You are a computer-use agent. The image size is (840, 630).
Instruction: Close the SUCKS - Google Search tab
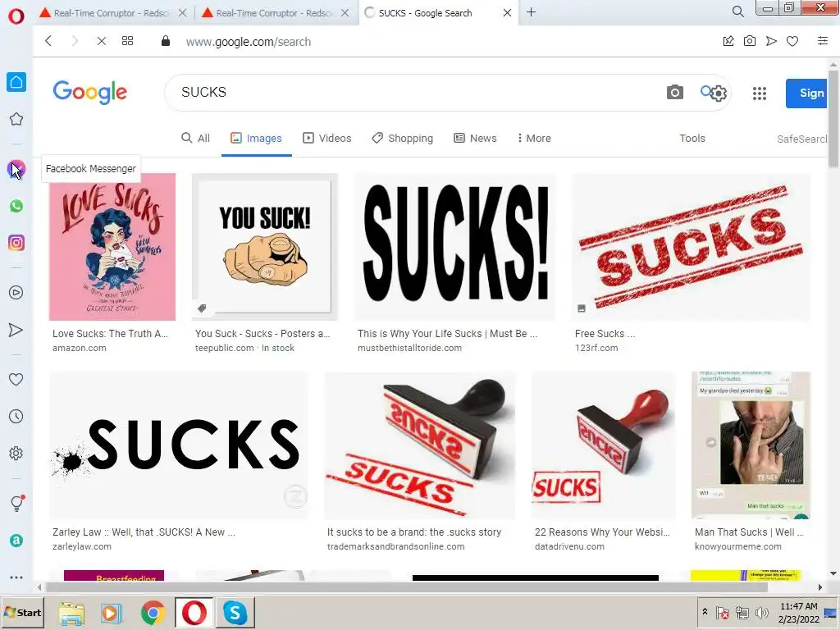point(507,13)
